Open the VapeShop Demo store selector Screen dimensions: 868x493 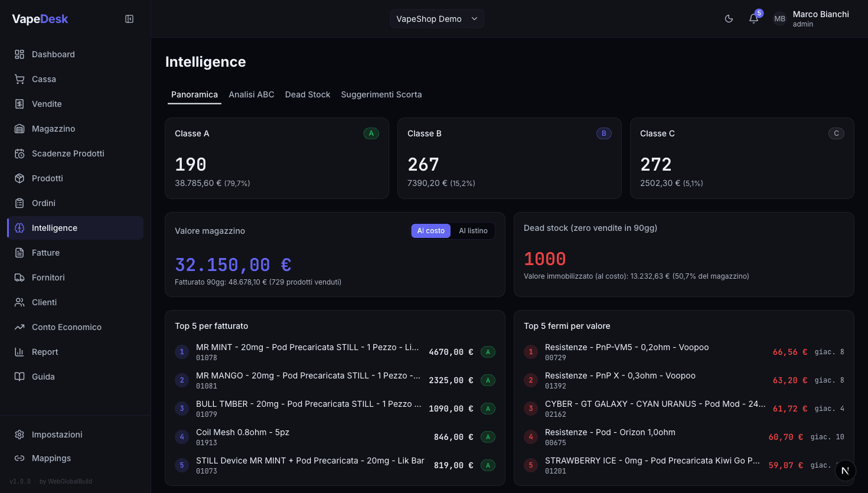pyautogui.click(x=436, y=18)
